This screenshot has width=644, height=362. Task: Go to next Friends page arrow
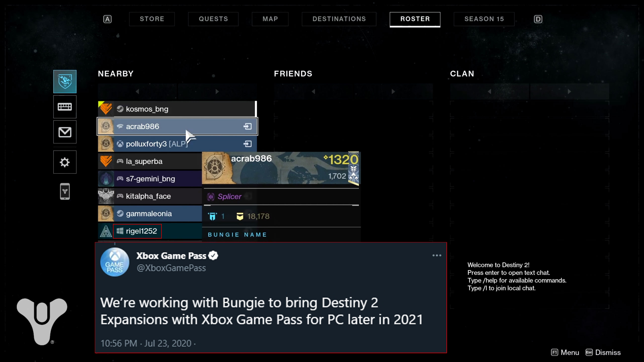pos(393,92)
